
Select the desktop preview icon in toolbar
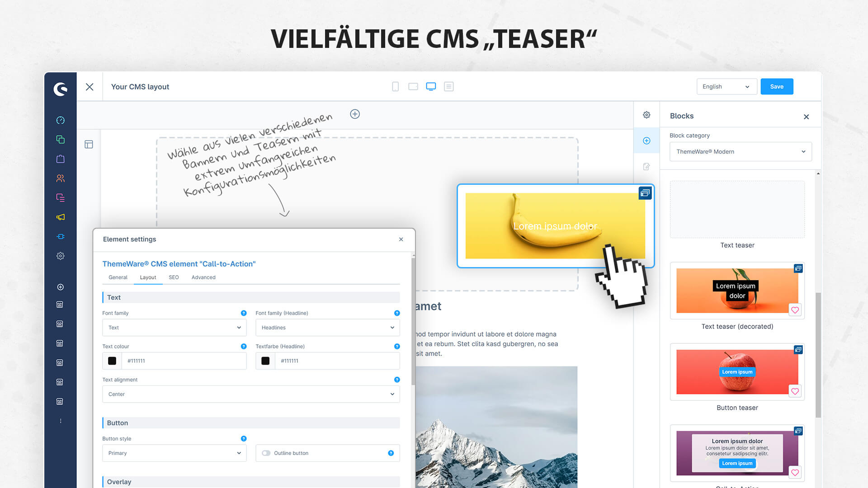[430, 86]
